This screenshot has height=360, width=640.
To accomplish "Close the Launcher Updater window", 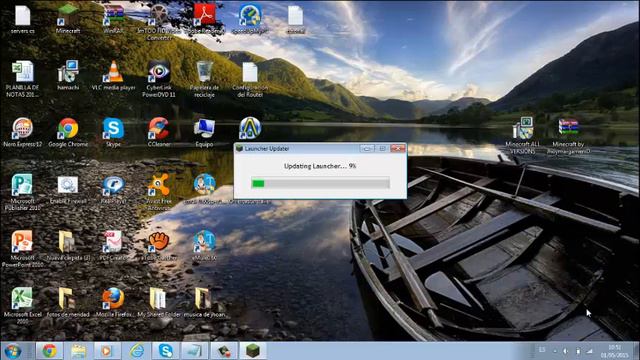I will (398, 149).
